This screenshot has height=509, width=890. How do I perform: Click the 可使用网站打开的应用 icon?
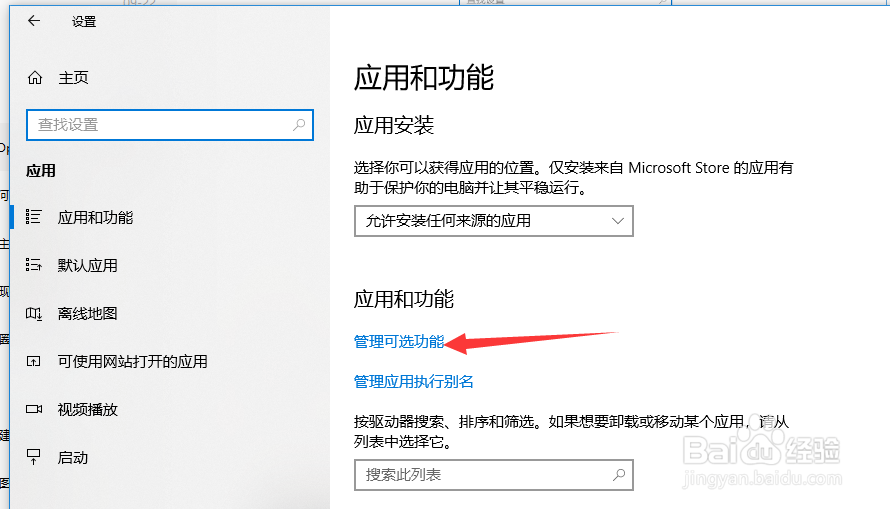click(x=33, y=361)
